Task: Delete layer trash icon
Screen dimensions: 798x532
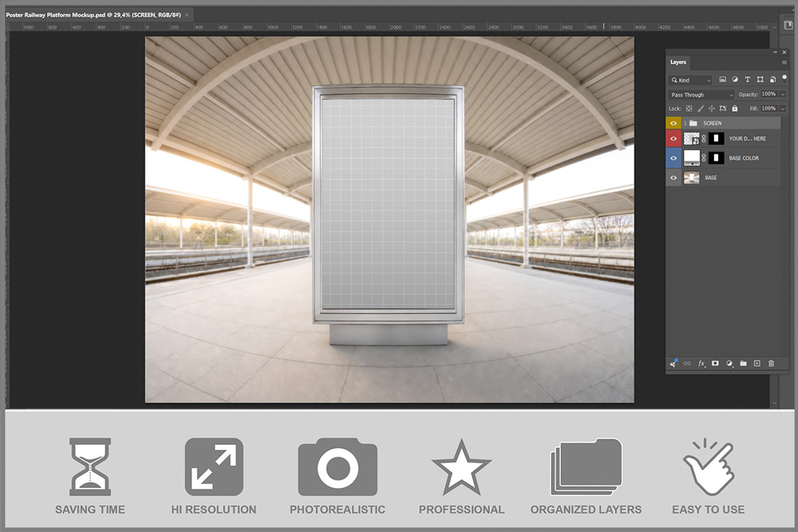Action: tap(771, 364)
